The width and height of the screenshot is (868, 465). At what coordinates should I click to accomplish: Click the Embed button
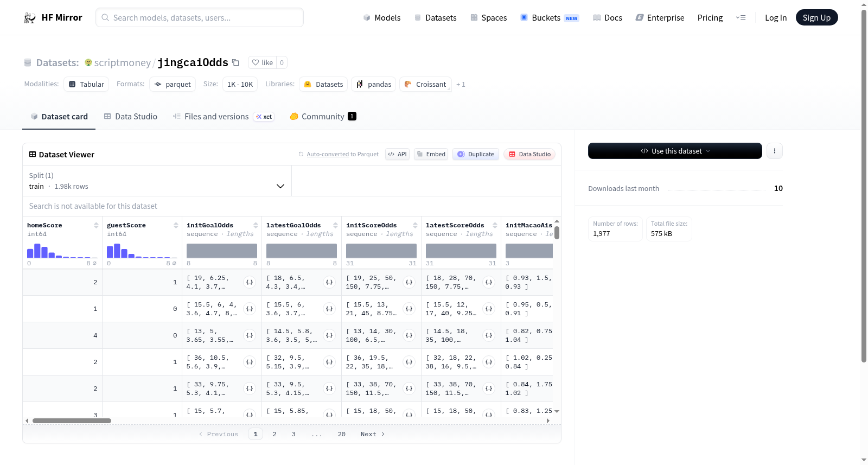(x=431, y=154)
